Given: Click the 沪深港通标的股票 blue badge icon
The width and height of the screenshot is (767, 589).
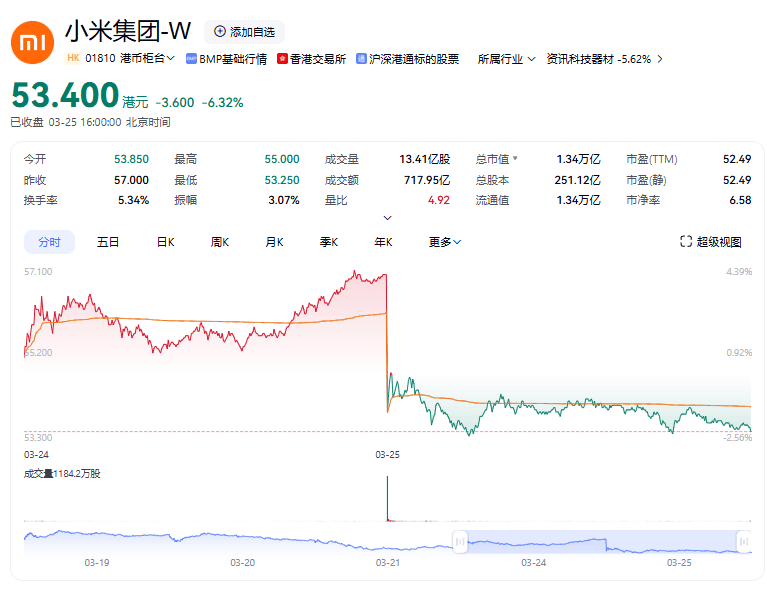Looking at the screenshot, I should [x=361, y=59].
